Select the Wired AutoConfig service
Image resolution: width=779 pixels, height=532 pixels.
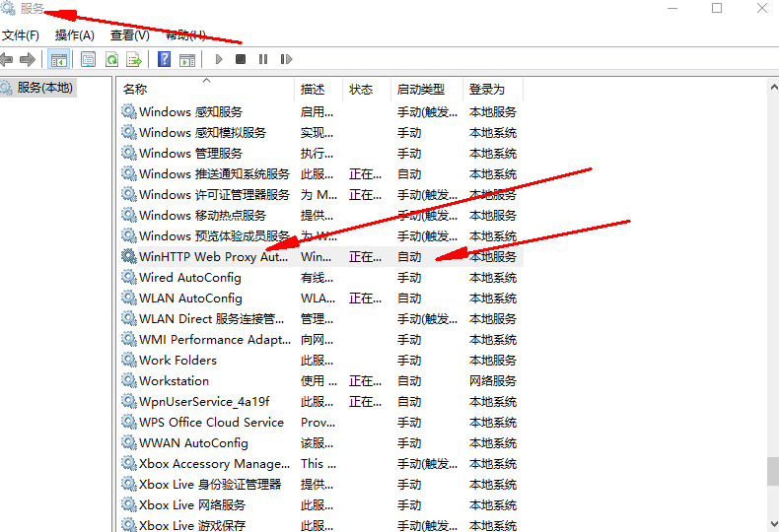pos(321,278)
